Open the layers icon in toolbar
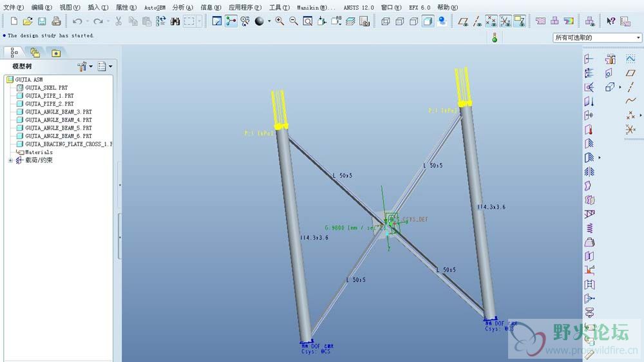The image size is (644, 362). (x=350, y=21)
